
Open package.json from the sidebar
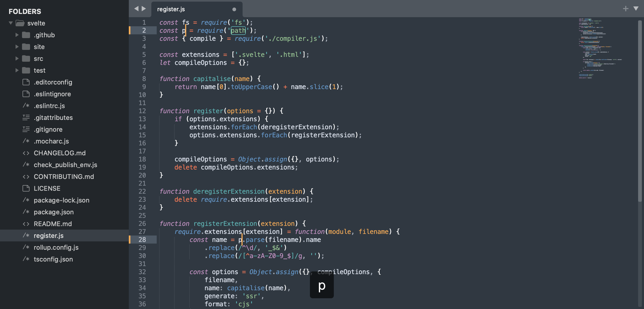(x=54, y=212)
